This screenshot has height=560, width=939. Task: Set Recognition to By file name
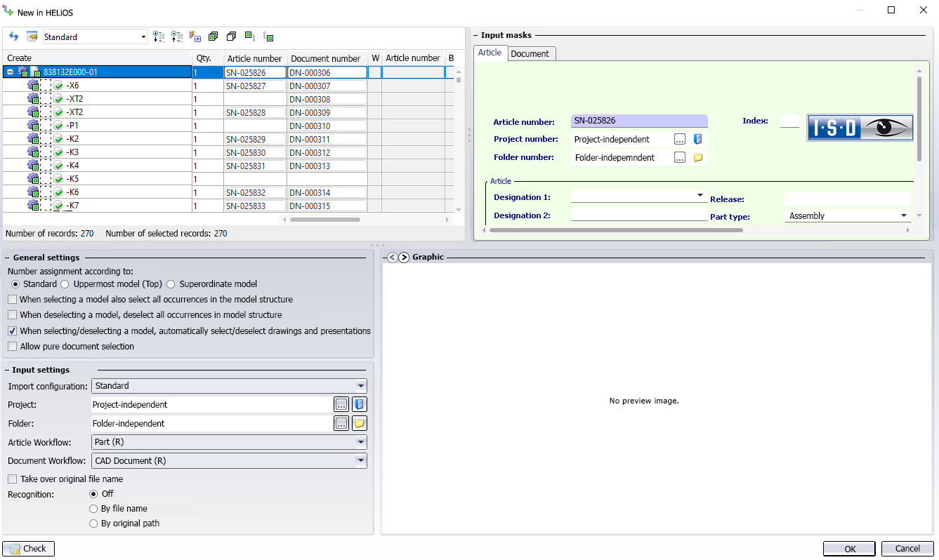point(93,509)
